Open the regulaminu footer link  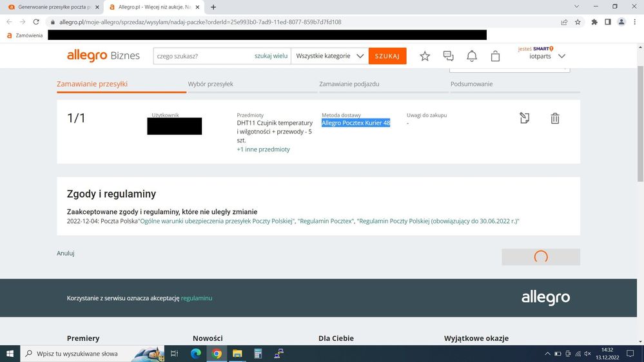point(197,298)
